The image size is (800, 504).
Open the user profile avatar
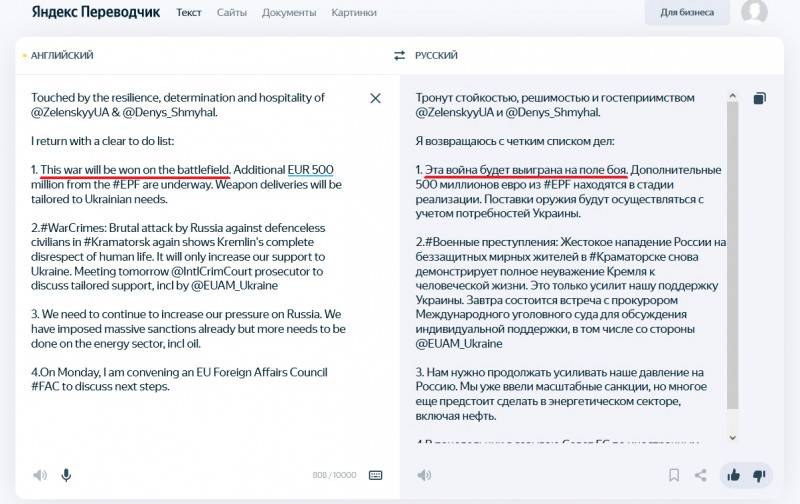(754, 11)
